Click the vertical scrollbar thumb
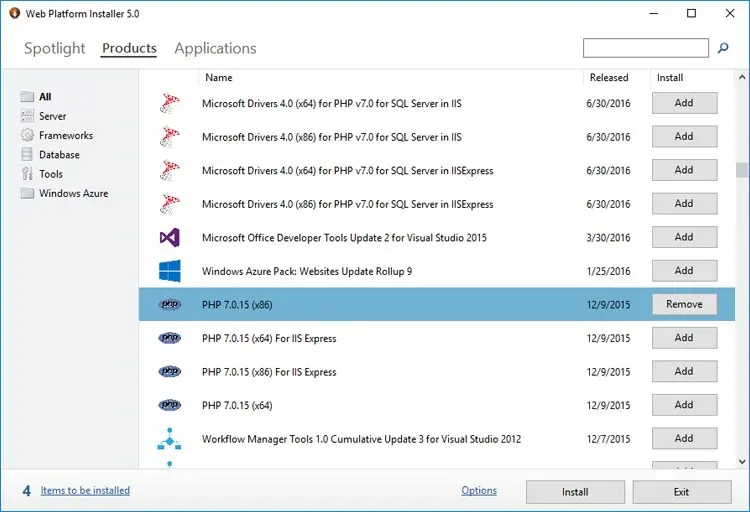The width and height of the screenshot is (750, 512). pos(742,170)
